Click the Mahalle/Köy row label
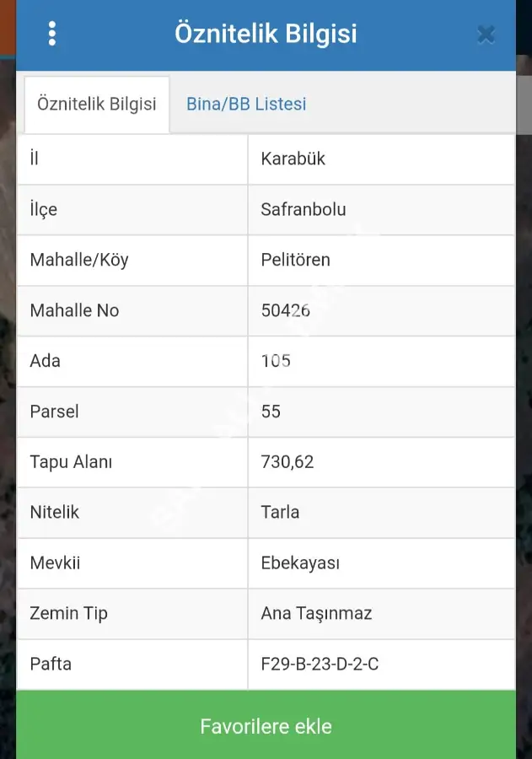Image resolution: width=532 pixels, height=759 pixels. pos(79,260)
